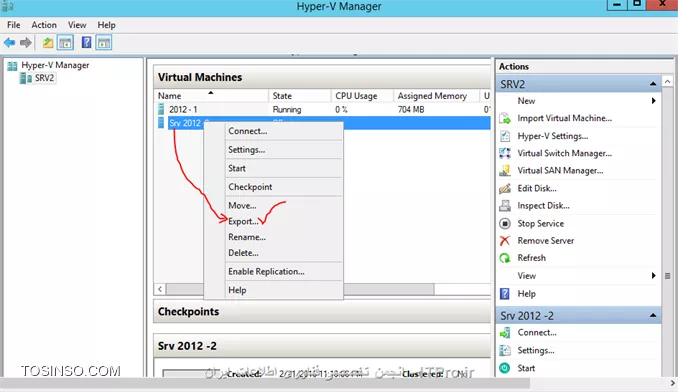Toggle the Show/Hide Console Tree toolbar icon
This screenshot has width=678, height=392.
[65, 42]
